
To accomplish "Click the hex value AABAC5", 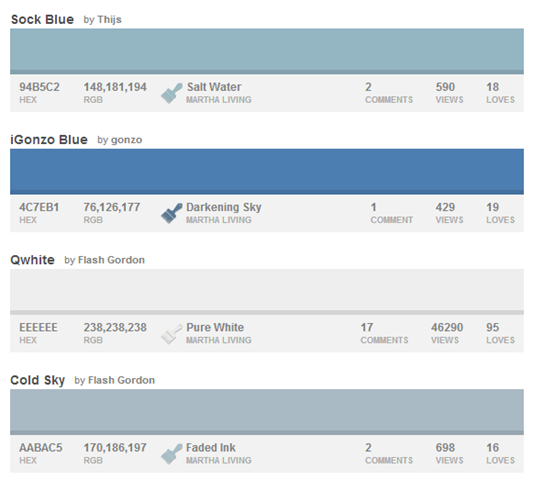I will (41, 448).
